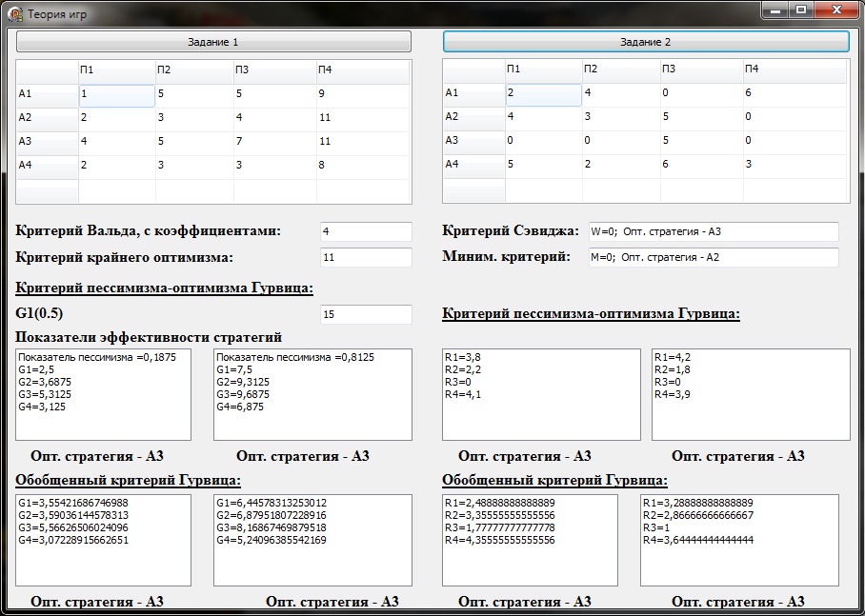Click the Миним. критерий result field
The image size is (865, 616).
714,257
